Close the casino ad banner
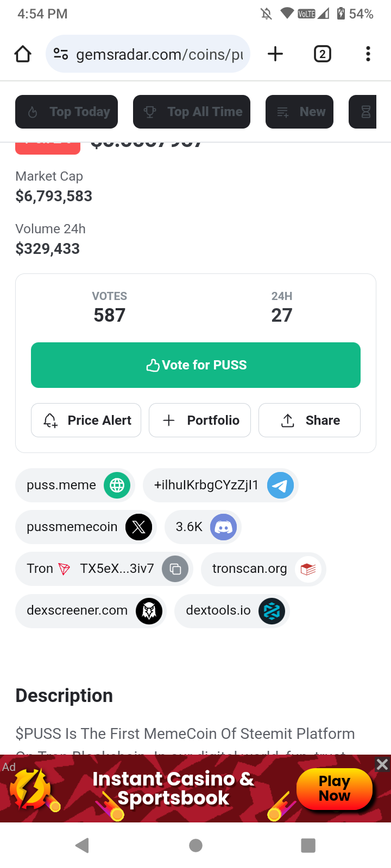The image size is (391, 868). click(x=382, y=764)
